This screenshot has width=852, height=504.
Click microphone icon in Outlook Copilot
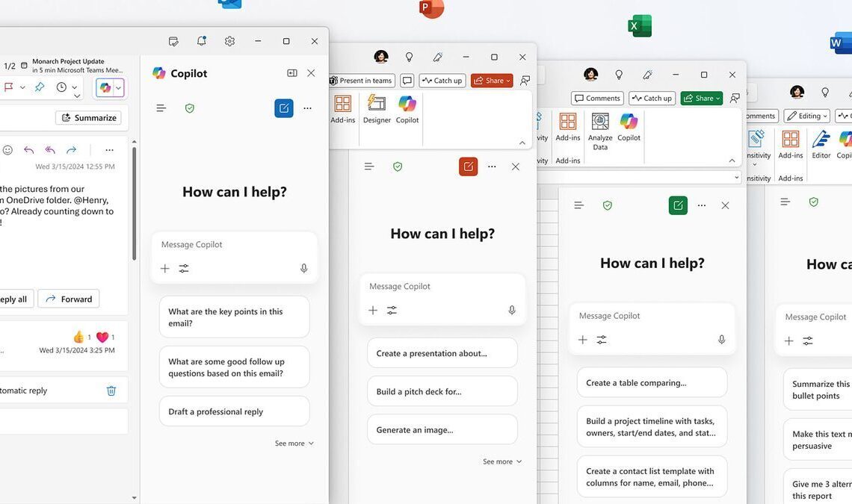pyautogui.click(x=303, y=268)
